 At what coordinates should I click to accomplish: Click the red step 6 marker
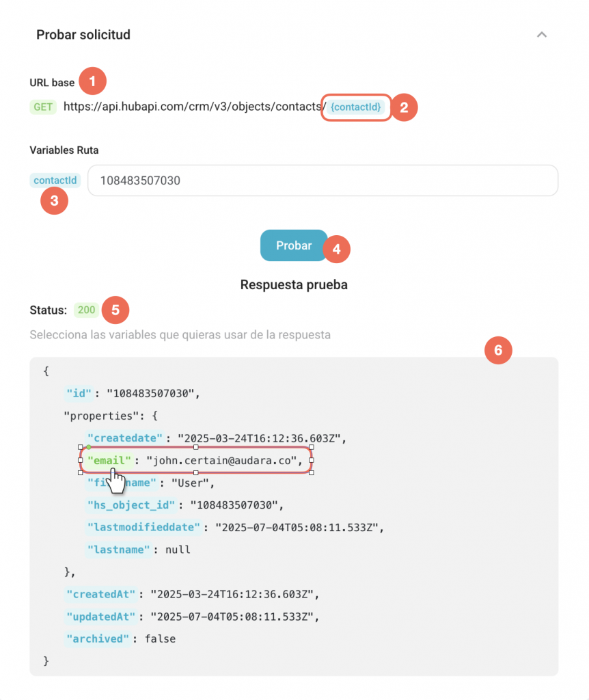[x=497, y=351]
